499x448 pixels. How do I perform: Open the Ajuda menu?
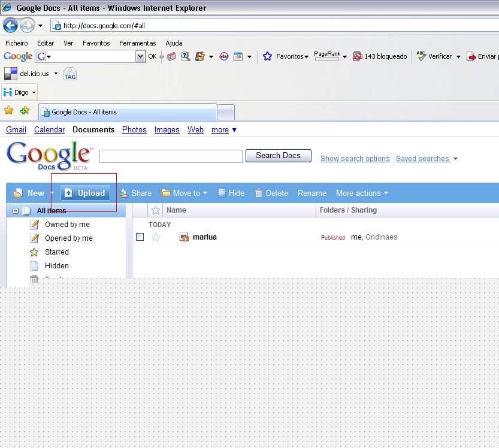[x=174, y=43]
